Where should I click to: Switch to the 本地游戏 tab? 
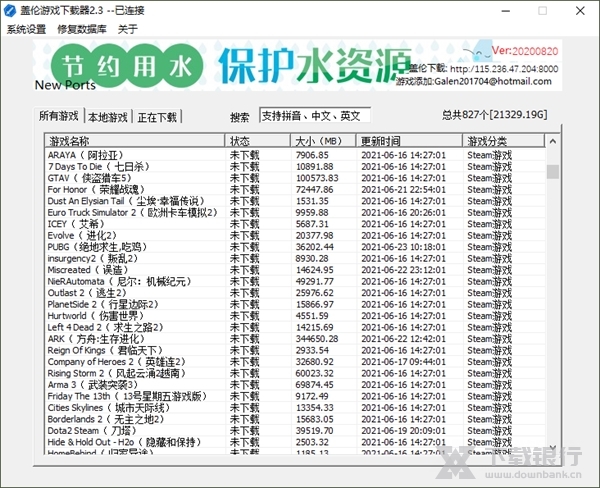pyautogui.click(x=108, y=117)
